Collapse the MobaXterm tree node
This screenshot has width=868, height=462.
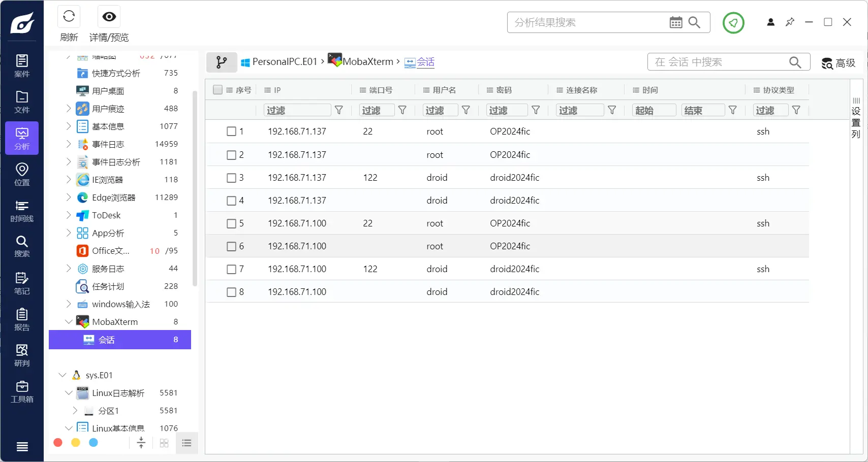(69, 321)
